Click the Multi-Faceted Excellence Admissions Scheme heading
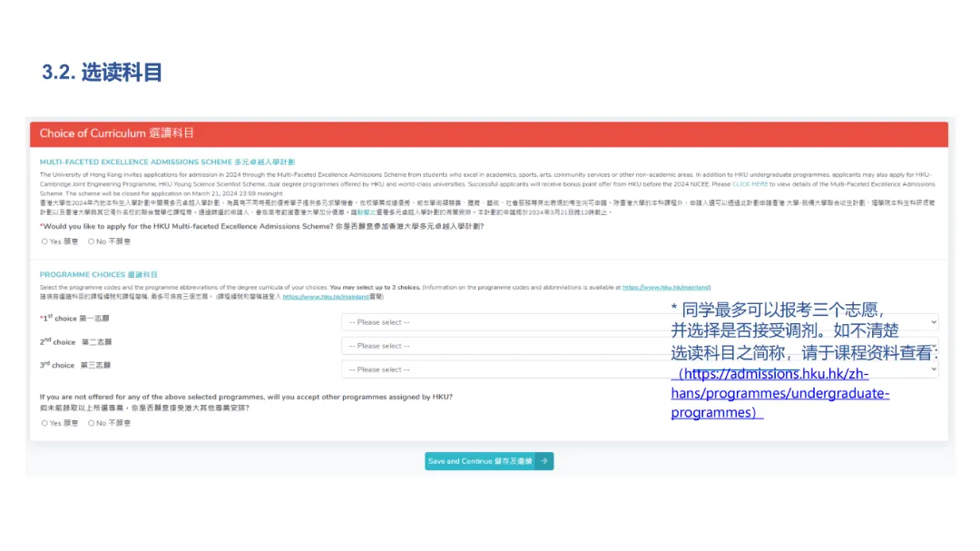The image size is (980, 551). [167, 162]
